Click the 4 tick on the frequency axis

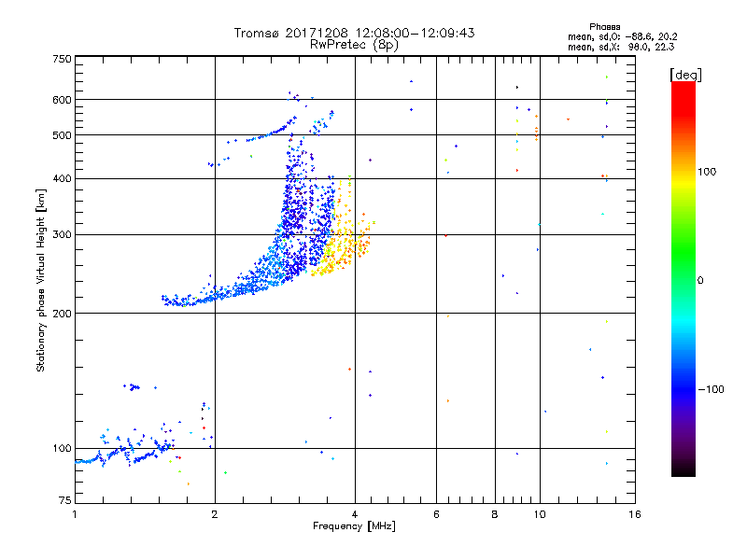click(x=355, y=514)
